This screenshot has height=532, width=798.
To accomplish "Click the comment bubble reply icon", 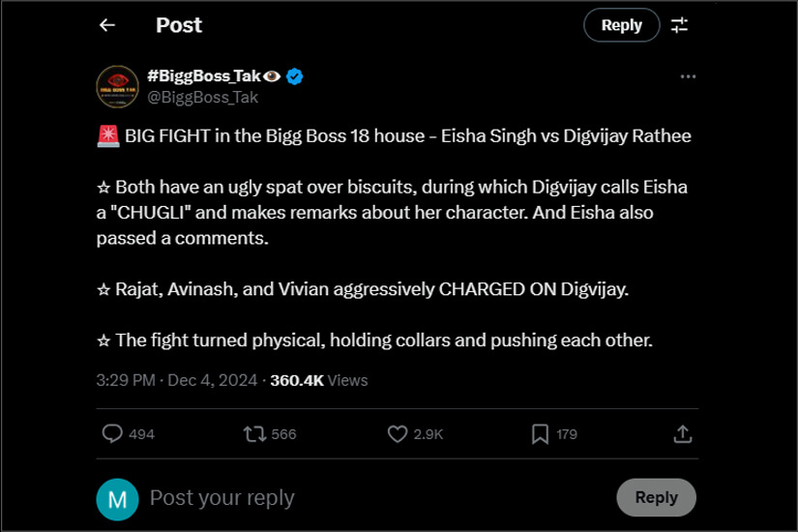I will 113,434.
